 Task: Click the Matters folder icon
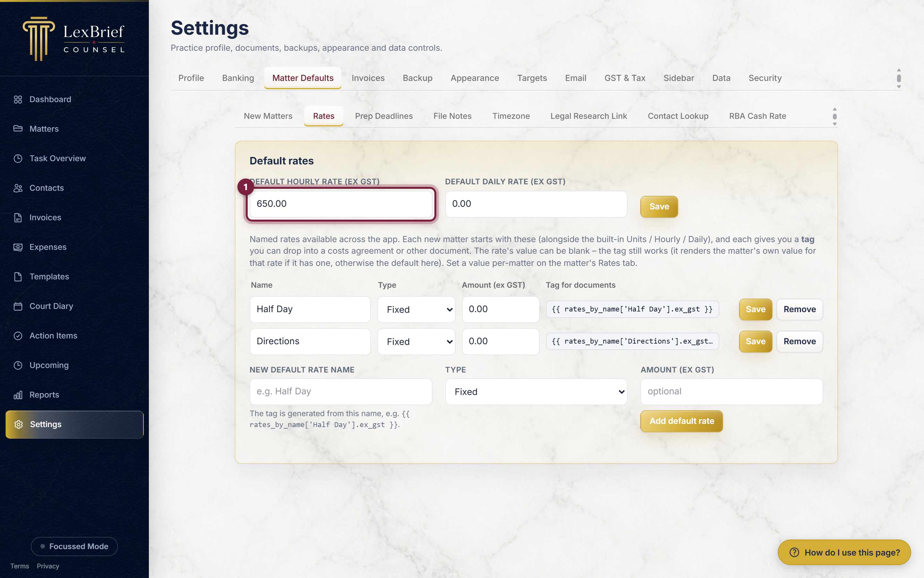(x=18, y=129)
